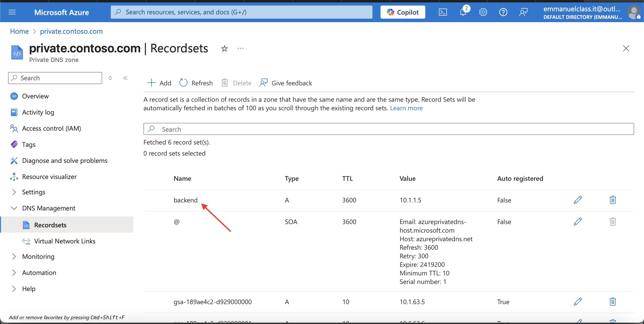644x324 pixels.
Task: Click the top bar feedback icon
Action: (x=523, y=12)
